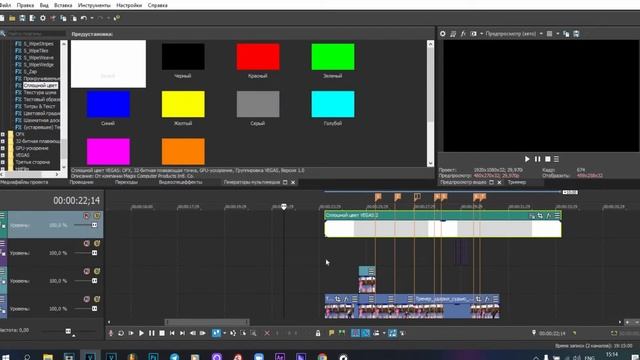
Task: Click Stop in the timeline transport
Action: coord(162,333)
